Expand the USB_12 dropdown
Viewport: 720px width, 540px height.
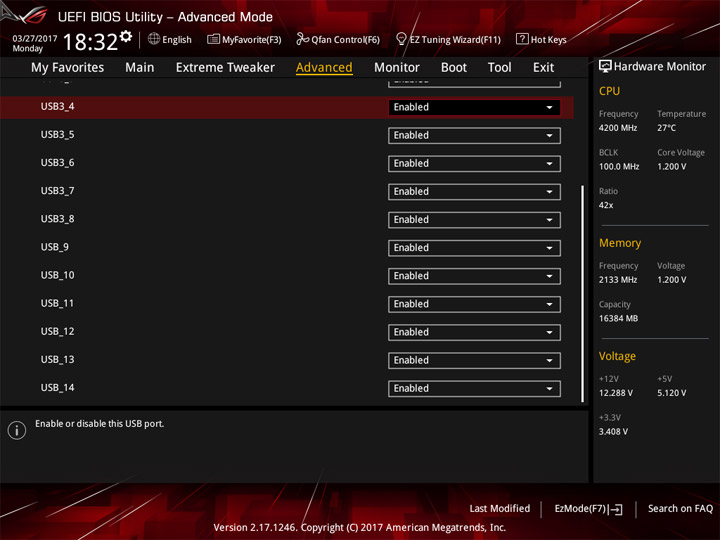(474, 332)
